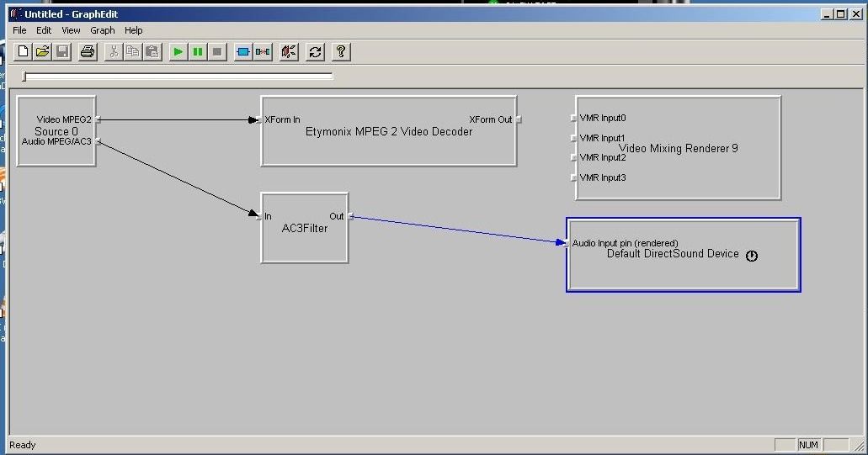Play the graph with green play button

[x=178, y=52]
